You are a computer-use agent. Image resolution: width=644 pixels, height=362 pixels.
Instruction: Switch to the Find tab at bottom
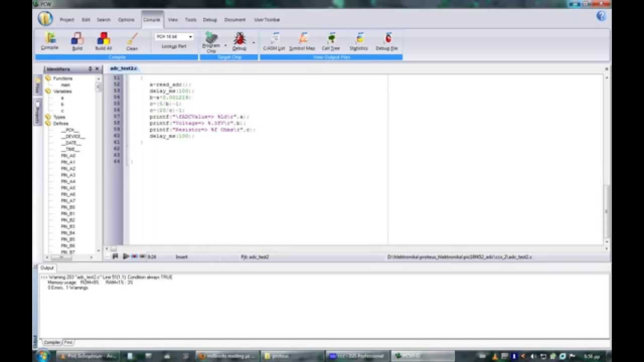68,342
